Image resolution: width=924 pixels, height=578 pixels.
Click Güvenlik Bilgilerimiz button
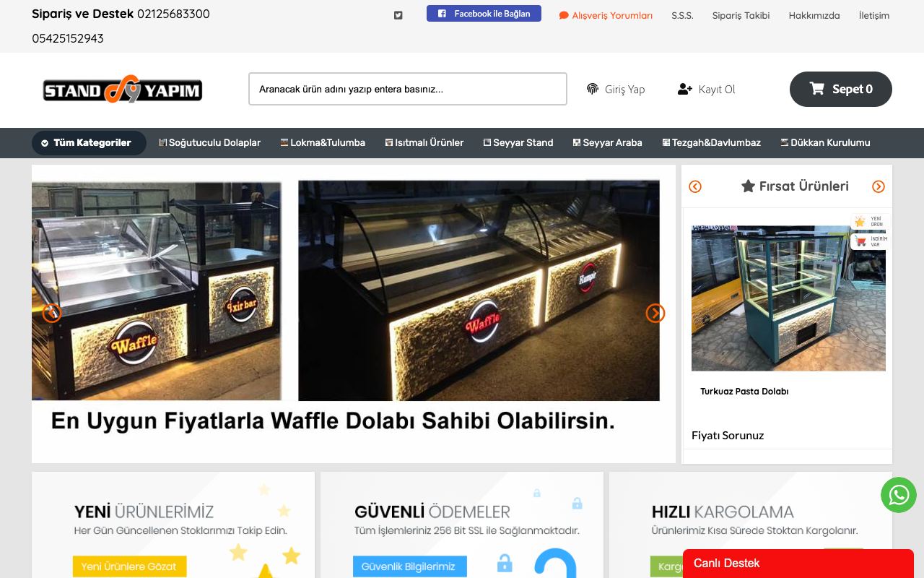(409, 566)
